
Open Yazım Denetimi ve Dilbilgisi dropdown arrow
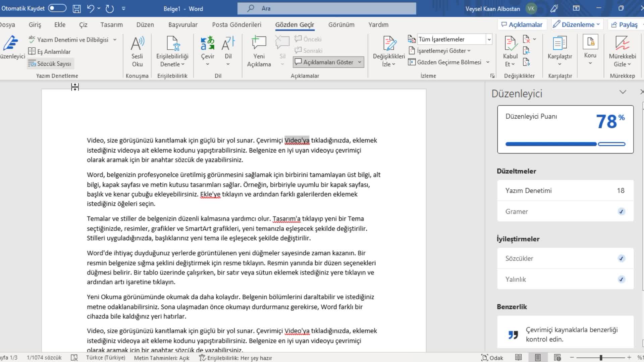pyautogui.click(x=115, y=40)
